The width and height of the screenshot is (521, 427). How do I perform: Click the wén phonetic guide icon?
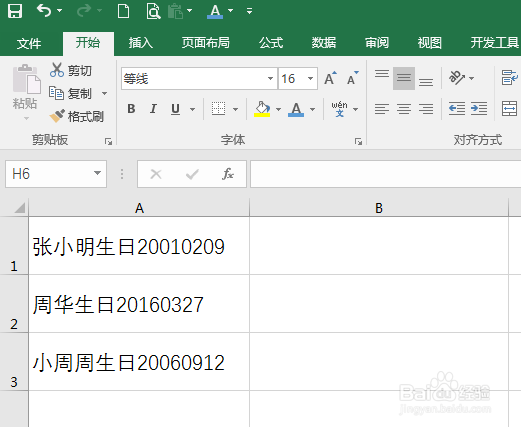point(339,109)
